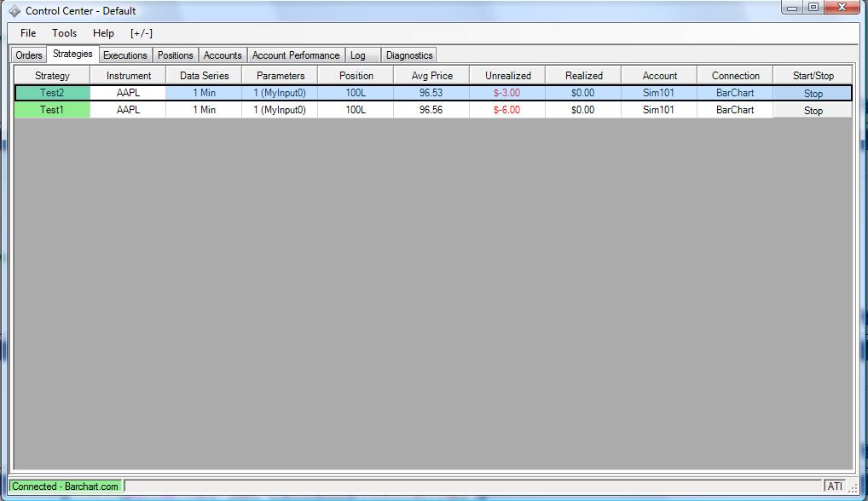This screenshot has height=501, width=868.
Task: Open the Diagnostics tab
Action: [x=409, y=55]
